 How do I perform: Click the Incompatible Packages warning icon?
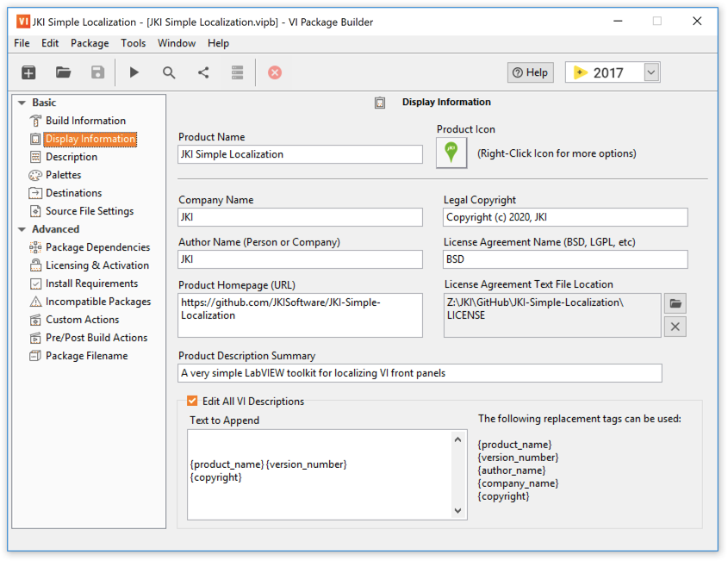[35, 302]
